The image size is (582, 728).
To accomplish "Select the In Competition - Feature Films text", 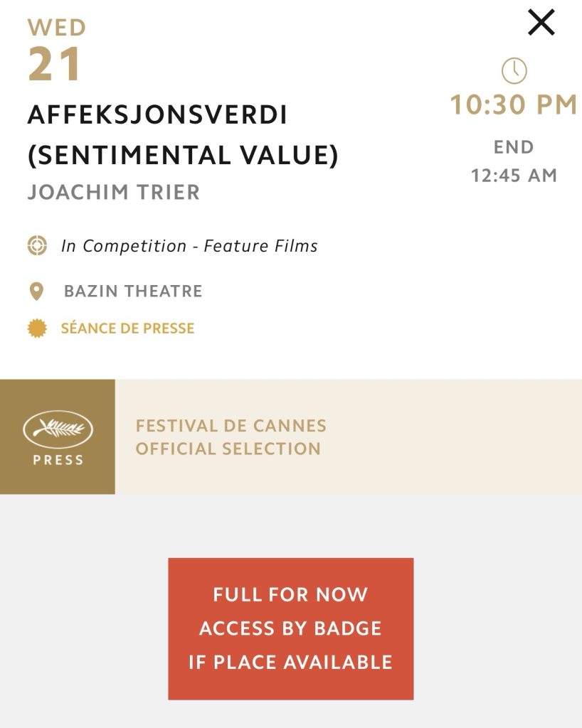I will [189, 246].
